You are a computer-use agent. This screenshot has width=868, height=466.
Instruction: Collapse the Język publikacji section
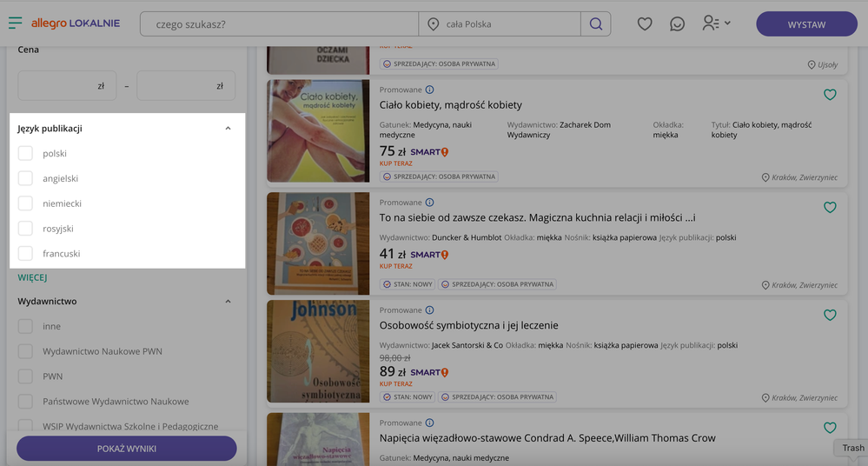tap(228, 129)
